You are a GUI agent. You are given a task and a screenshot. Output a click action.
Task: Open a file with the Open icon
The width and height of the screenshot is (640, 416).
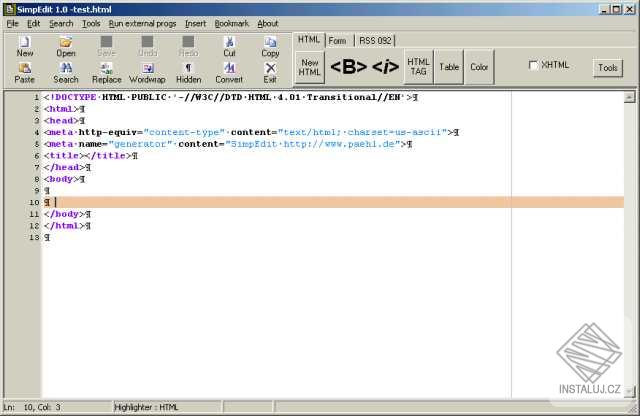click(66, 46)
